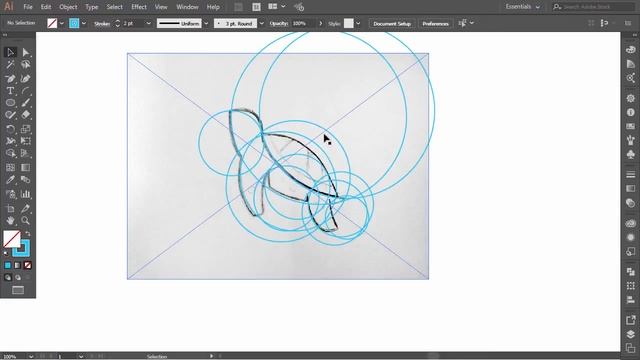The width and height of the screenshot is (640, 360).
Task: Enable Draw Normal mode
Action: [8, 278]
